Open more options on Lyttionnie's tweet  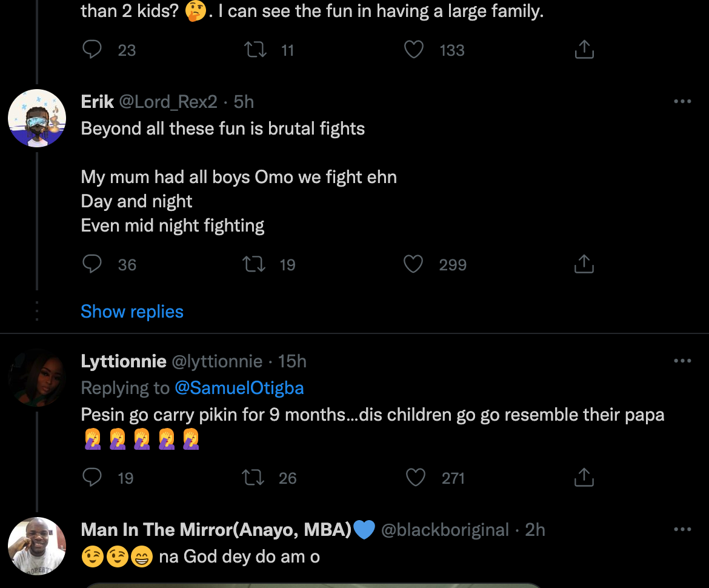point(682,361)
